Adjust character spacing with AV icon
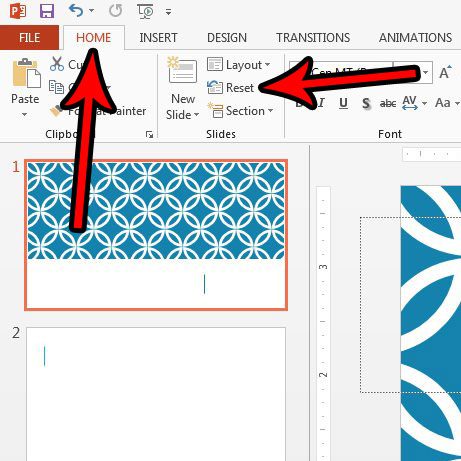This screenshot has width=461, height=461. pos(410,103)
